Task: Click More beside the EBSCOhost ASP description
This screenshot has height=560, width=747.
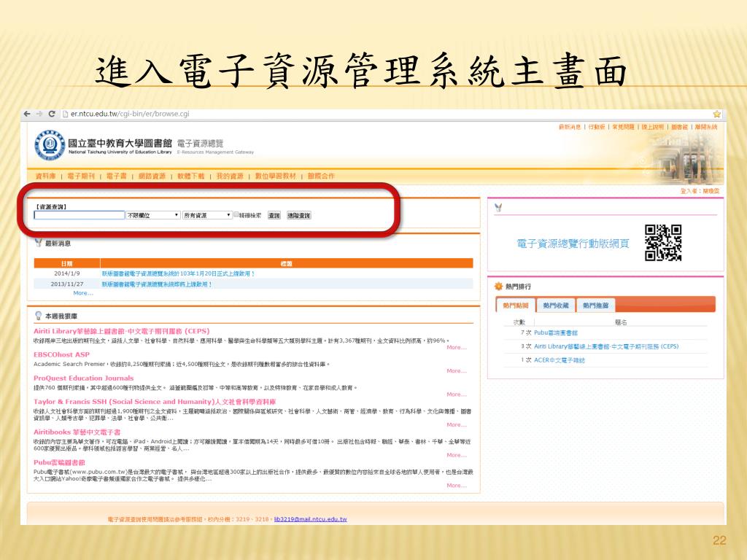Action: [457, 371]
